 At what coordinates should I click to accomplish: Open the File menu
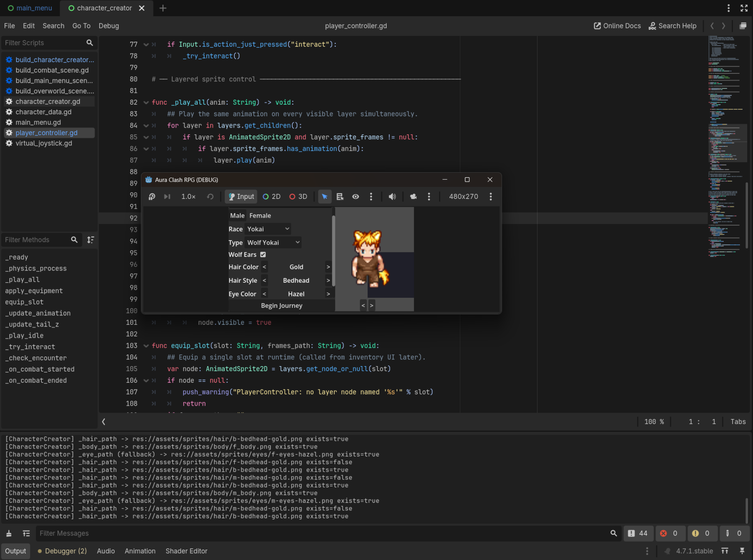click(9, 26)
